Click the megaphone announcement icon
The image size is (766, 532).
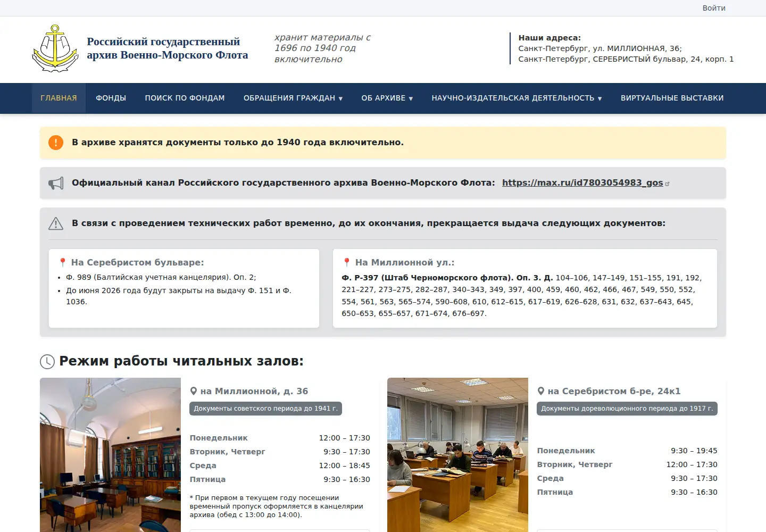(x=56, y=183)
